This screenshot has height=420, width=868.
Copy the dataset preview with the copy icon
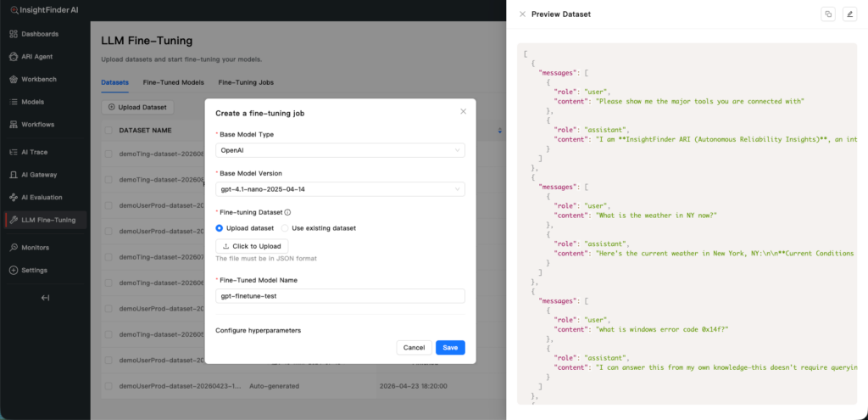point(828,14)
